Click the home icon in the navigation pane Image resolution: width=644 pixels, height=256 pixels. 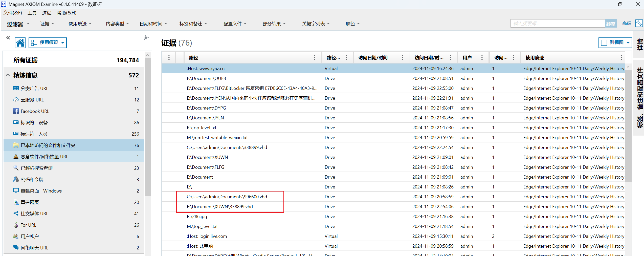(x=20, y=43)
